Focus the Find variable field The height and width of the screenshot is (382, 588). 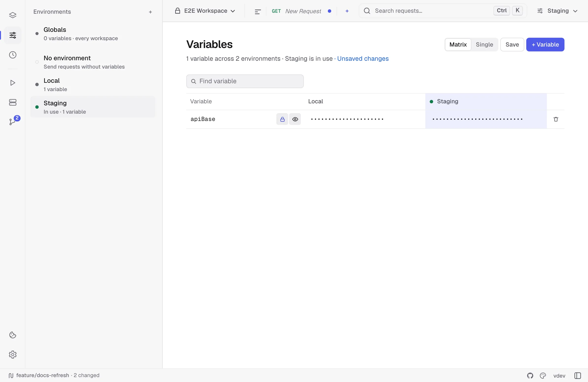[245, 81]
